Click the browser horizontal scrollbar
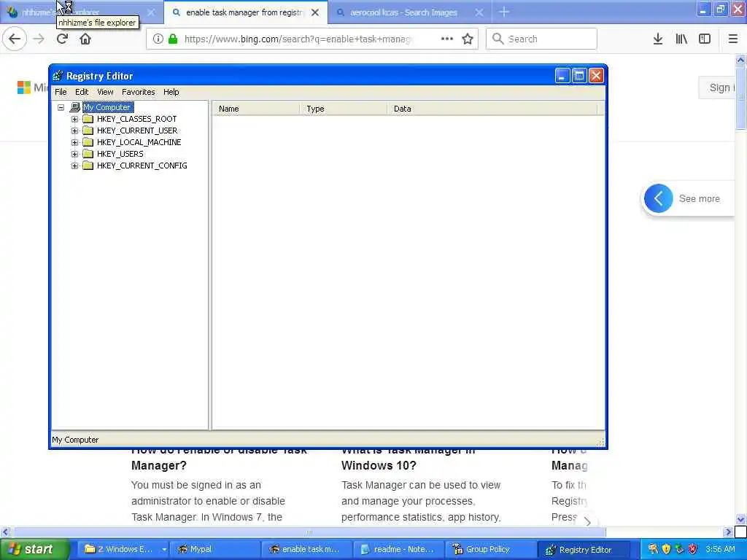The image size is (747, 560). (x=309, y=532)
